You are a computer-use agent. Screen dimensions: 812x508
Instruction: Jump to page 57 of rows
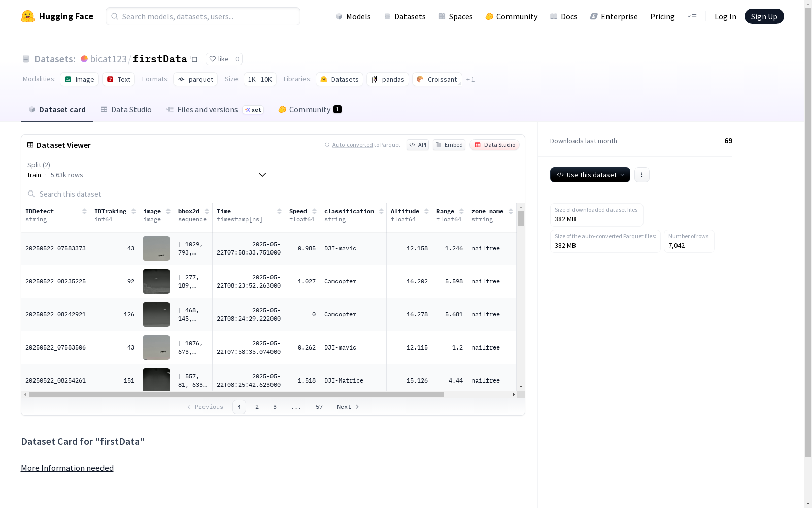point(319,407)
